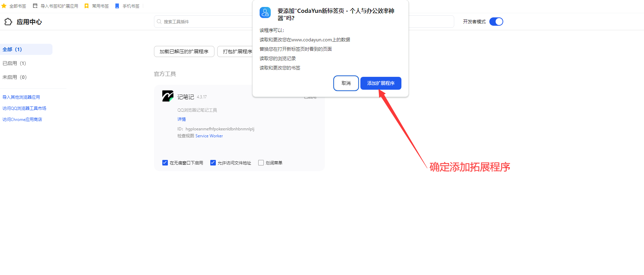Click the 应用中心 puzzle-piece icon
Image resolution: width=644 pixels, height=275 pixels.
(x=8, y=22)
